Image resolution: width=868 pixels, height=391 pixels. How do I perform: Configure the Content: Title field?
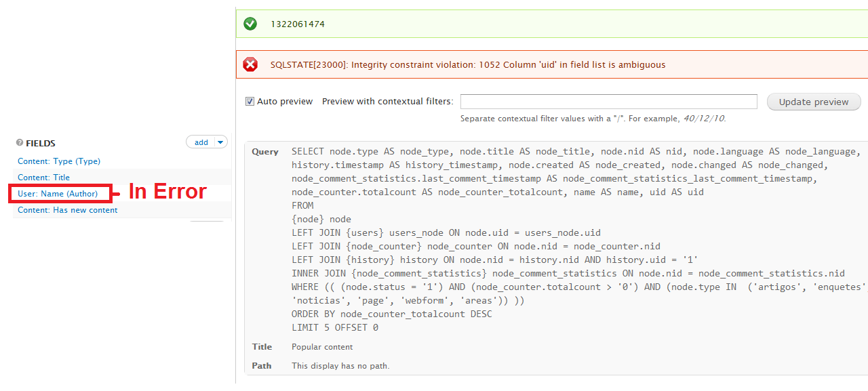[x=43, y=177]
